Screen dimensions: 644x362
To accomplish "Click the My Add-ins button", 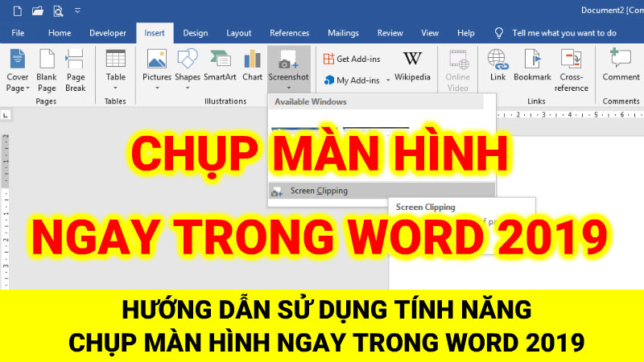I will point(353,80).
